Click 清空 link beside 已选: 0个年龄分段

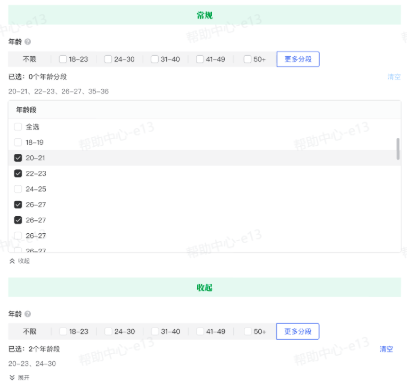[394, 77]
